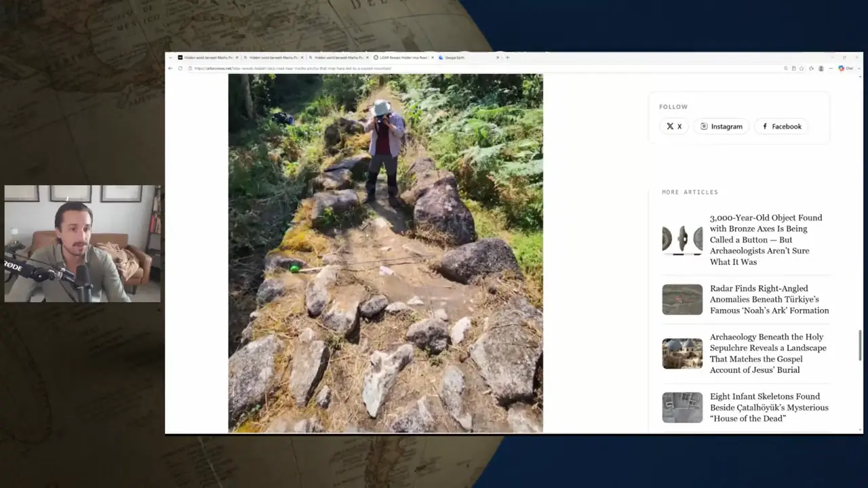Reload the page with the refresh icon
Image resolution: width=868 pixels, height=488 pixels.
coord(180,68)
